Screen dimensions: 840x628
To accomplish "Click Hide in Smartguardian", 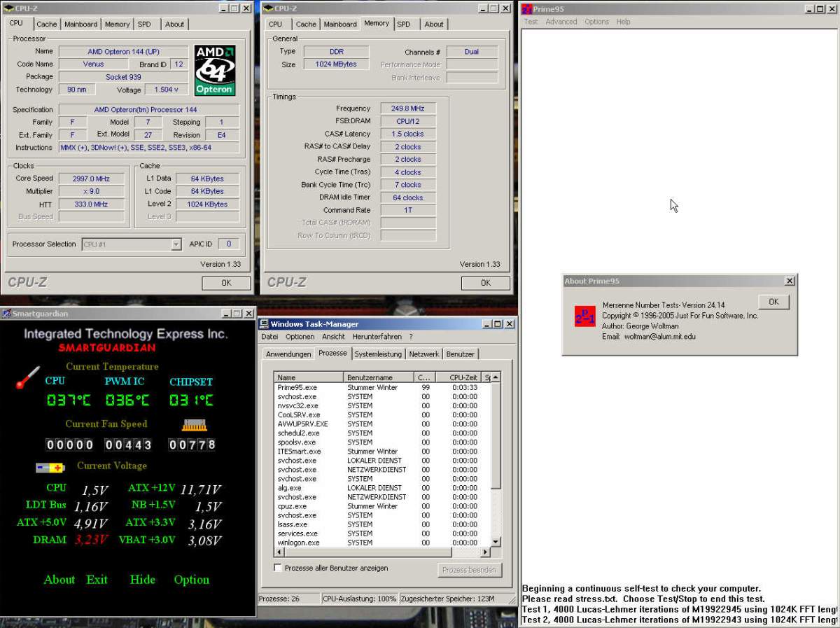I will (143, 580).
